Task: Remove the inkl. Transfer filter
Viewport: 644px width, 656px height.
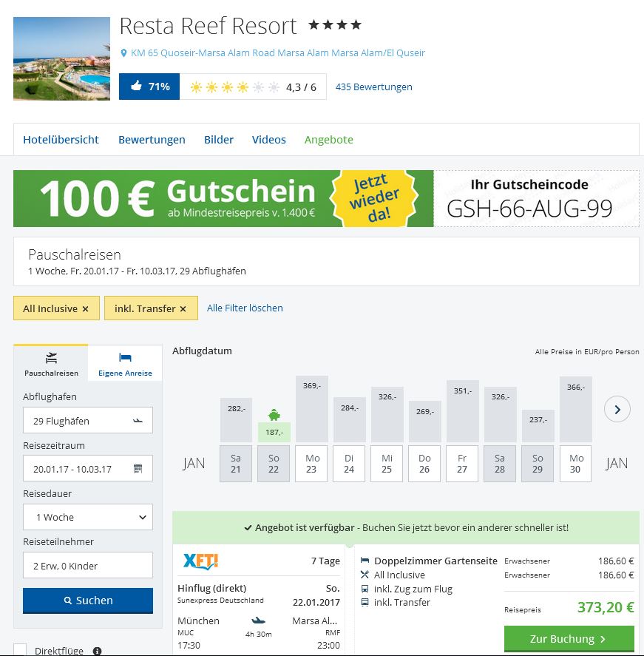Action: coord(183,308)
